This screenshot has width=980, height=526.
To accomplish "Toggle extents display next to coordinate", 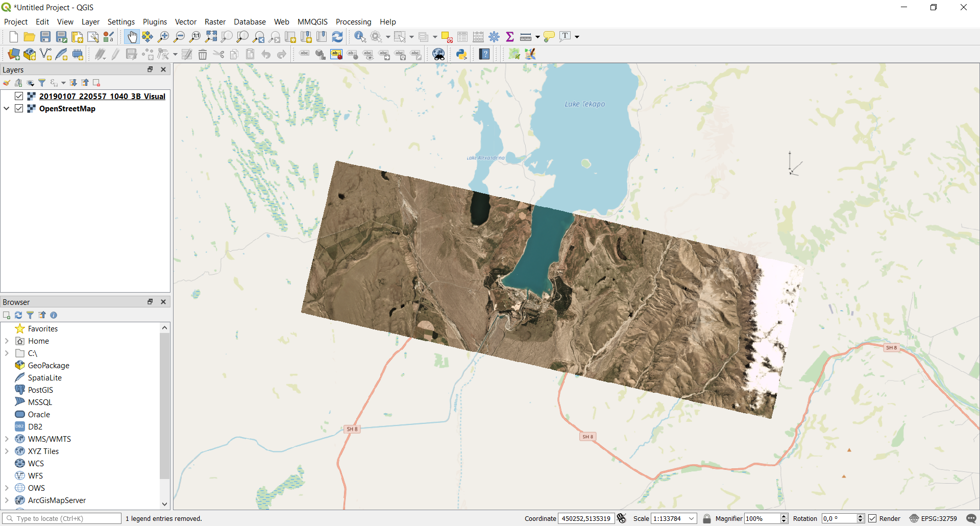I will 621,518.
